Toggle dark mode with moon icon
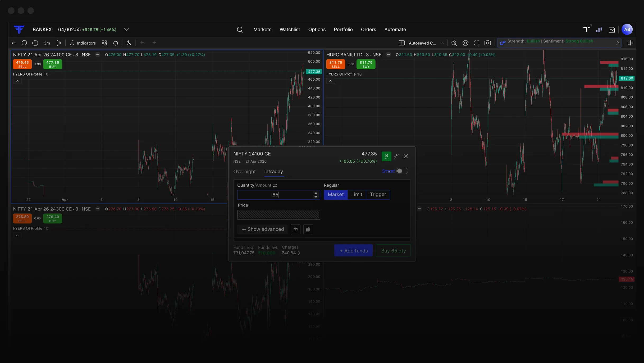 (x=129, y=43)
